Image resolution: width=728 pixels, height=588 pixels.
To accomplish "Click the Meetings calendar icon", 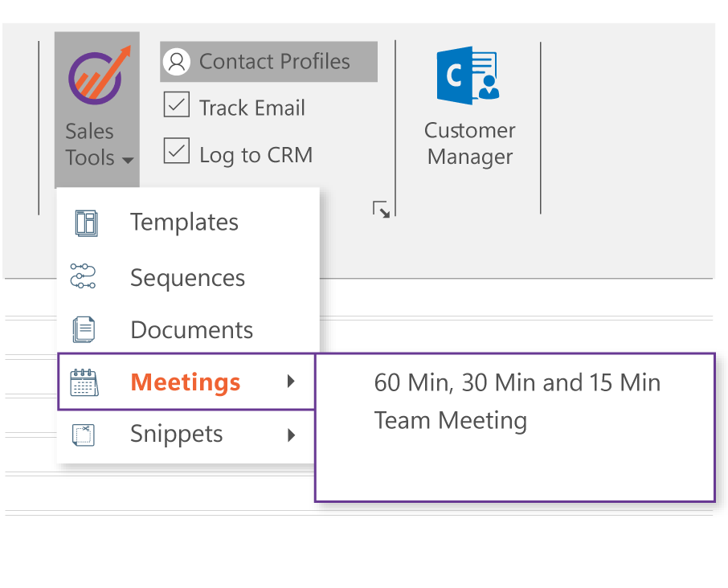I will [84, 382].
